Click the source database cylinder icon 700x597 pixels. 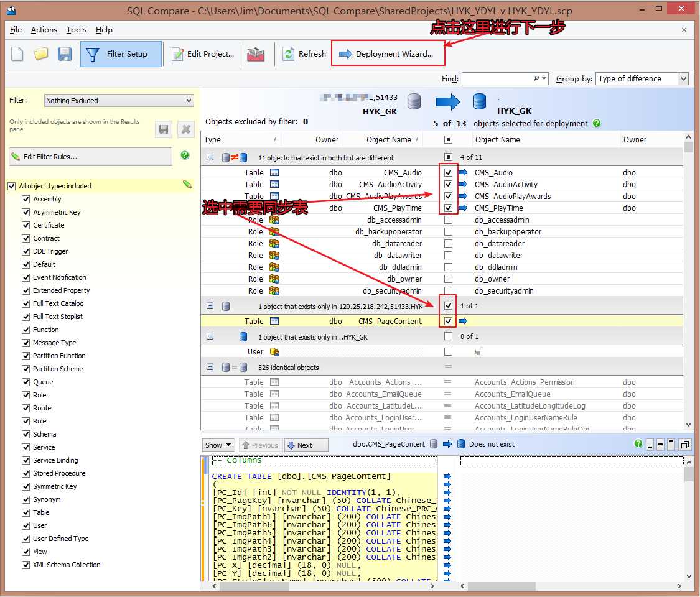[414, 102]
